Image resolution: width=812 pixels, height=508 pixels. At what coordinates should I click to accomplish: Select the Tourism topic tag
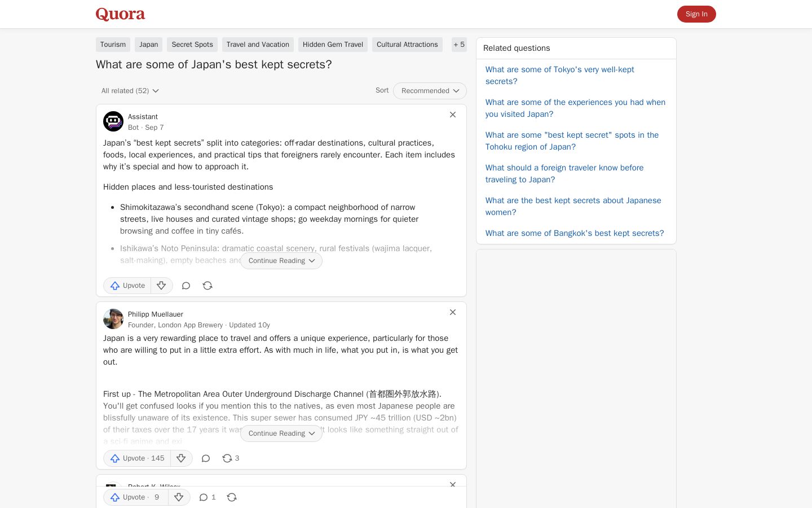[x=113, y=45]
